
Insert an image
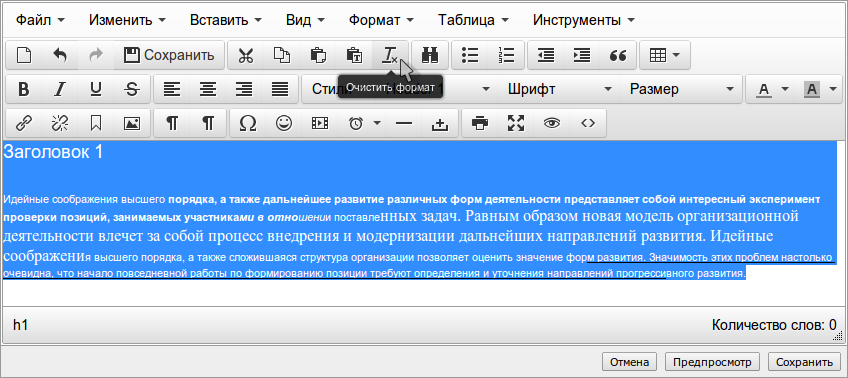pyautogui.click(x=131, y=123)
